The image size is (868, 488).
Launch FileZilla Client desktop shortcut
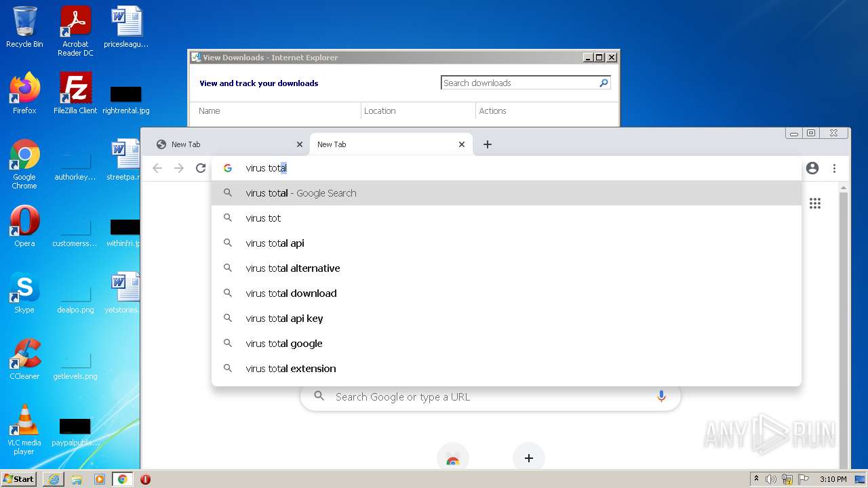pos(75,94)
